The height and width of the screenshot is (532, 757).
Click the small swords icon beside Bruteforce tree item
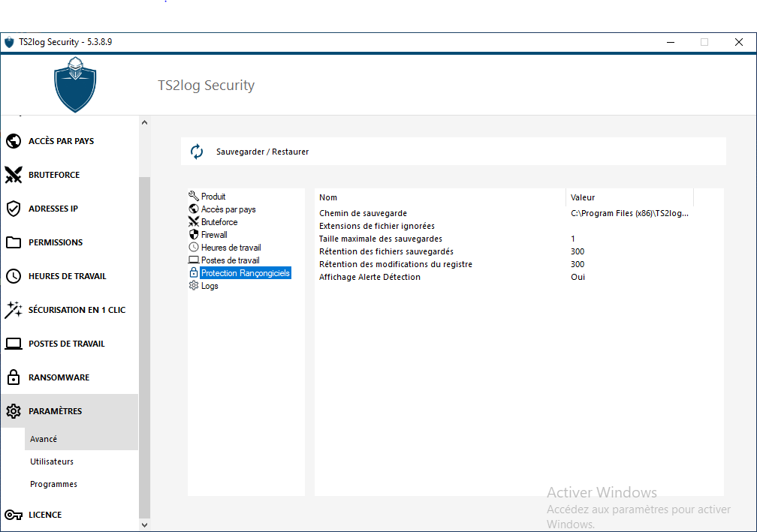[x=194, y=221]
